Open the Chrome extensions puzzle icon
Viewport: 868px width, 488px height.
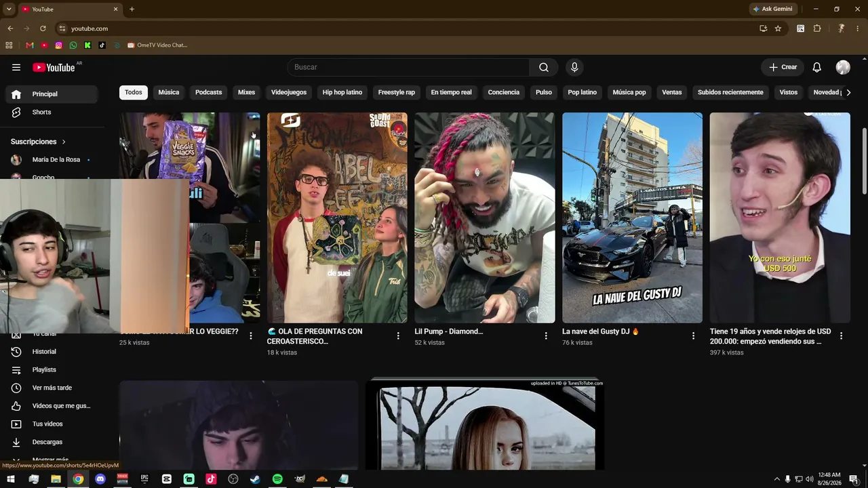(x=817, y=28)
